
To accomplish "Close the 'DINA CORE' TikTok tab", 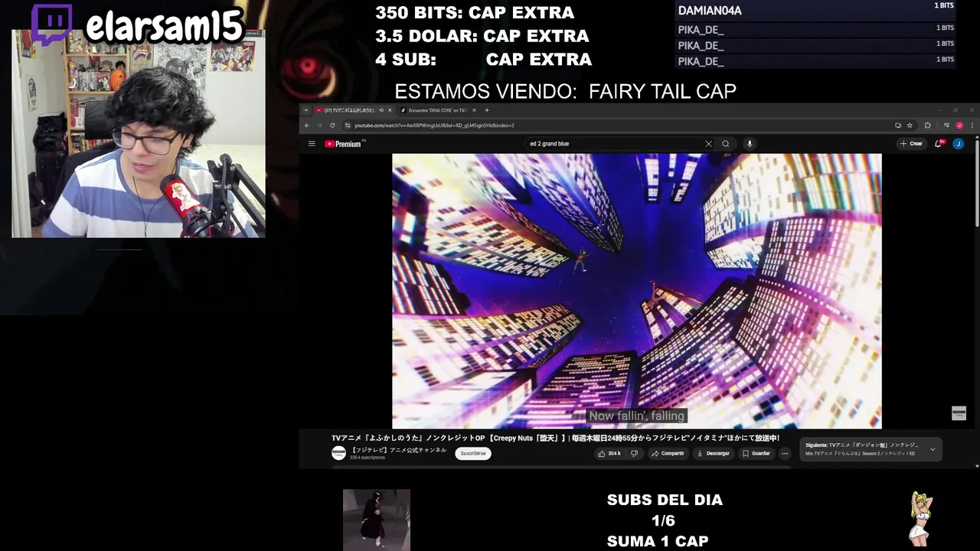I will pos(474,110).
